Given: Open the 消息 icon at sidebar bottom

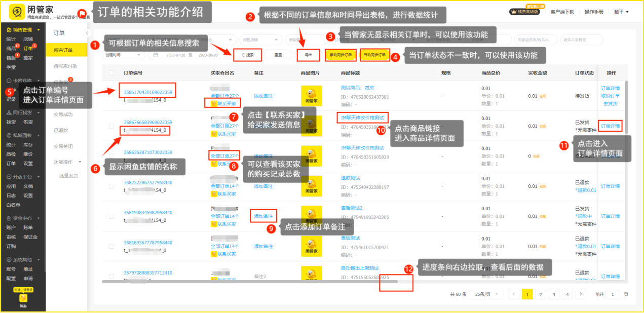Looking at the screenshot, I should pos(23,298).
